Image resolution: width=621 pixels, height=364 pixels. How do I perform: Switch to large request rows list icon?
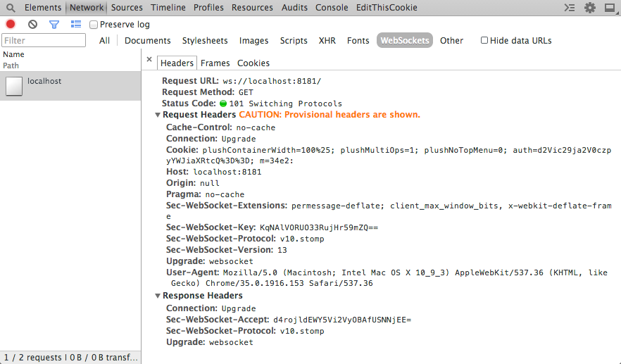(x=76, y=24)
